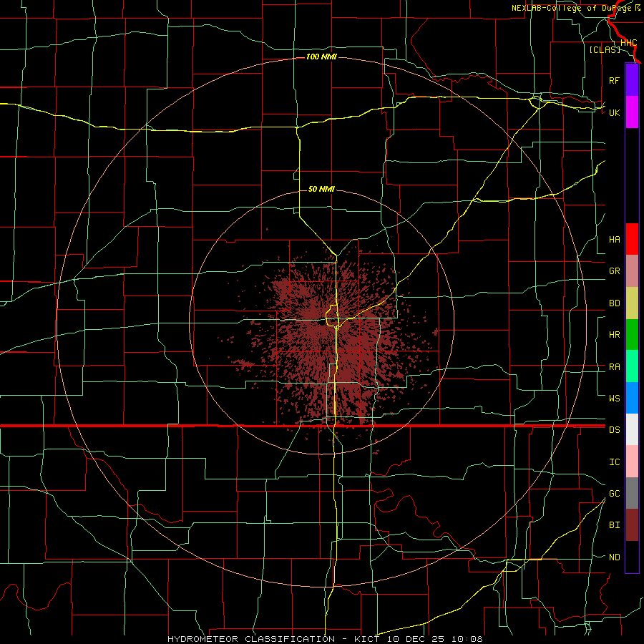Click the 'WS' legend label
644x644 pixels.
[614, 398]
